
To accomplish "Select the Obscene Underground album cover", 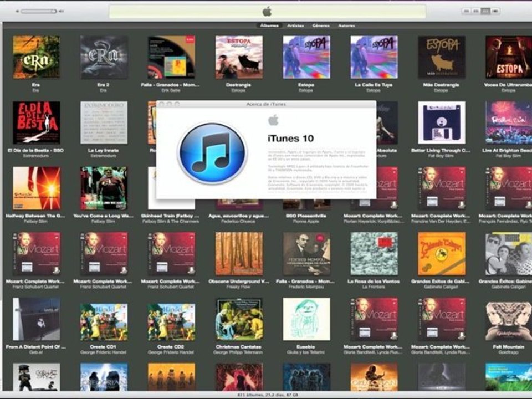I will point(239,253).
